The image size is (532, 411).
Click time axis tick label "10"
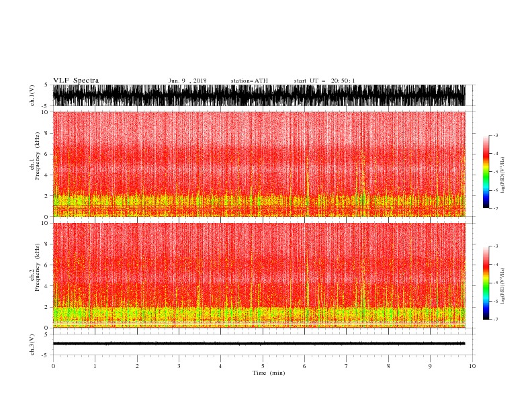point(472,366)
